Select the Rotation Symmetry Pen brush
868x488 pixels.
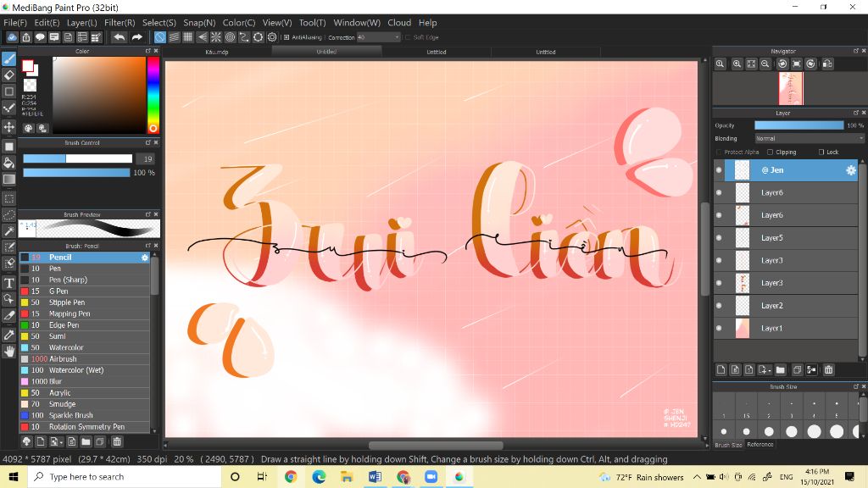[84, 427]
